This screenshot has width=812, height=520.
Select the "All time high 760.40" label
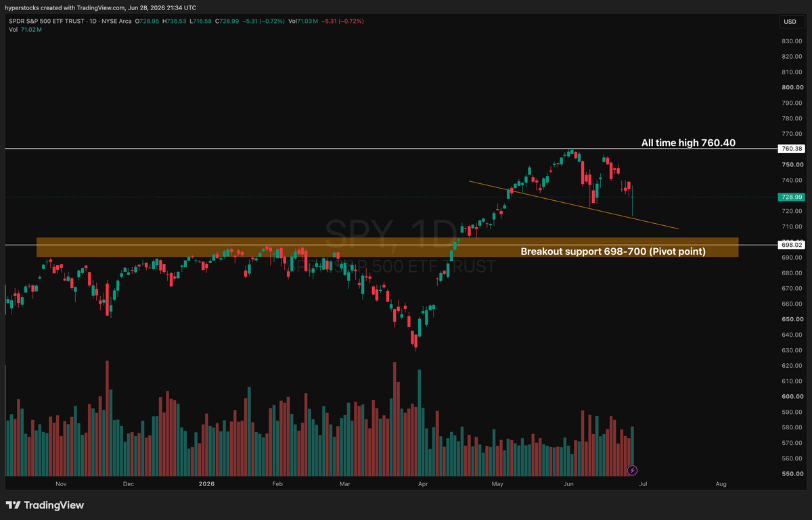pos(688,143)
